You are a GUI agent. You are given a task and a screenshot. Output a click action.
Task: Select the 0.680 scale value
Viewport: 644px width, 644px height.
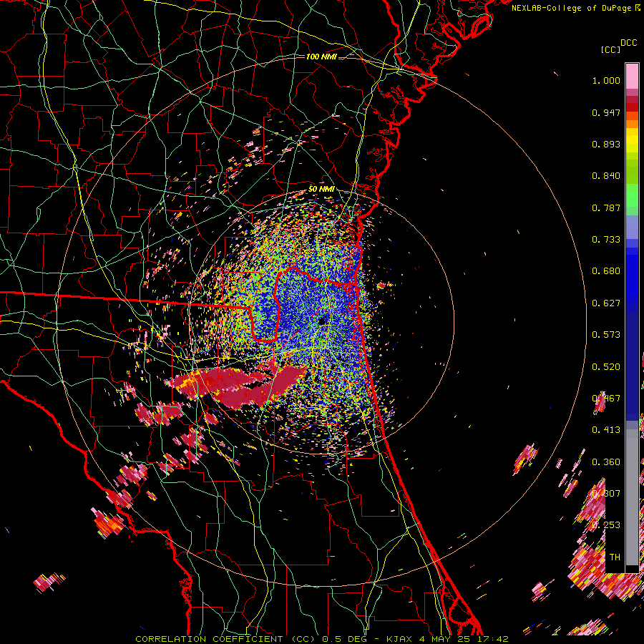606,271
